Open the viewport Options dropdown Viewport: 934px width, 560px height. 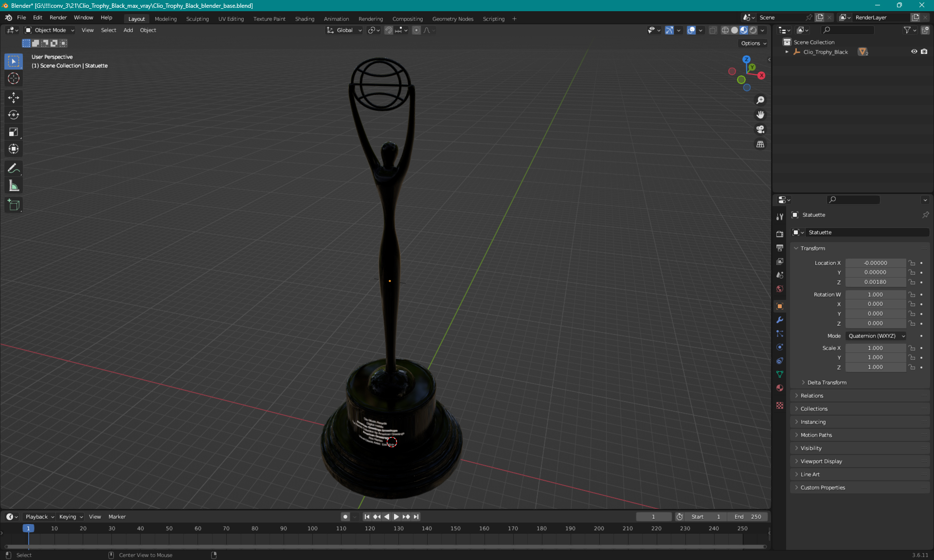pos(754,43)
